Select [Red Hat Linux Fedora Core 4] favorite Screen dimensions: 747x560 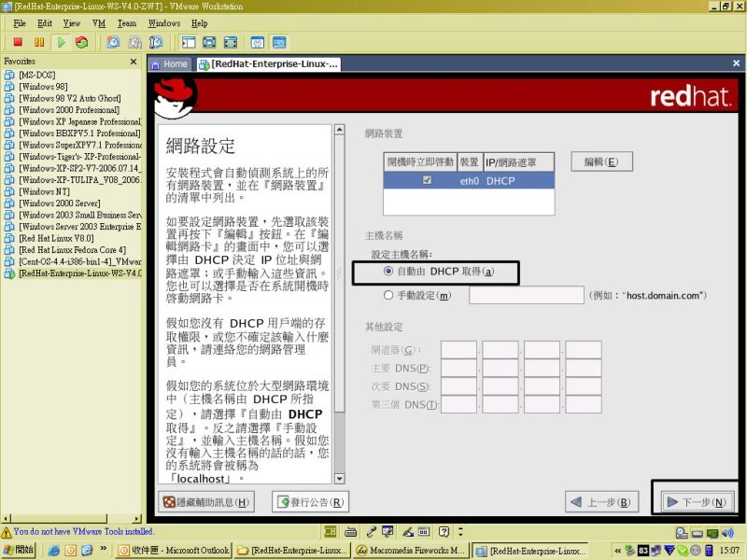(x=73, y=249)
